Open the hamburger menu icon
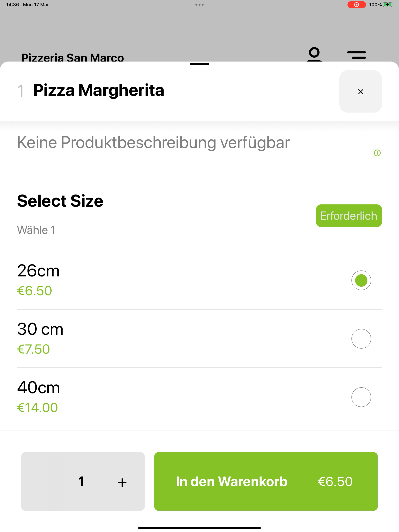399x532 pixels. coord(356,55)
